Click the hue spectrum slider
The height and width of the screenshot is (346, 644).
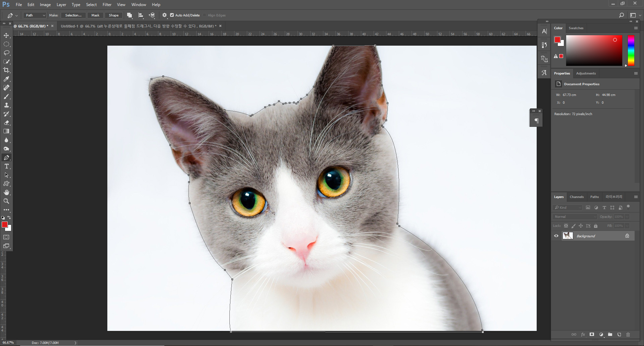pos(631,50)
